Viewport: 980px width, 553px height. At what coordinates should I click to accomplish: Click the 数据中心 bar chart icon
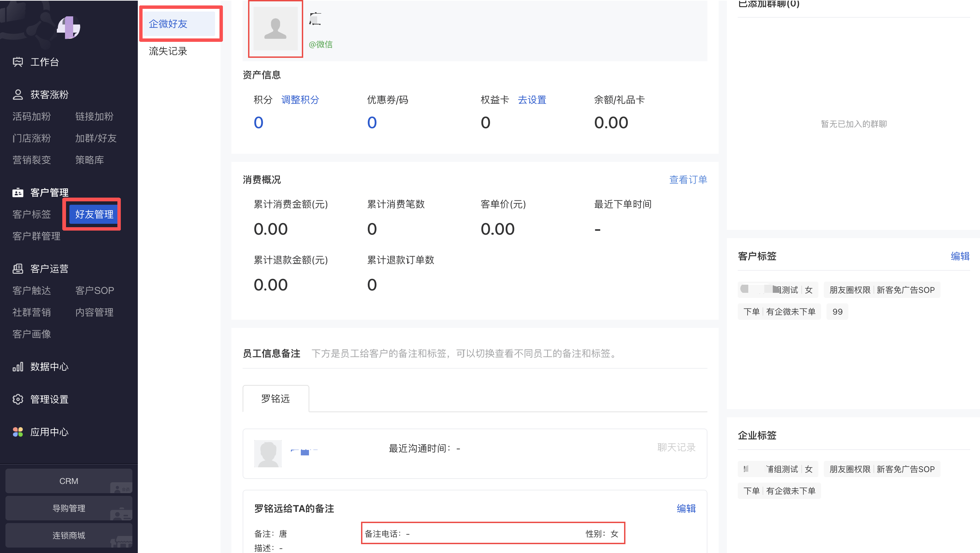tap(17, 367)
